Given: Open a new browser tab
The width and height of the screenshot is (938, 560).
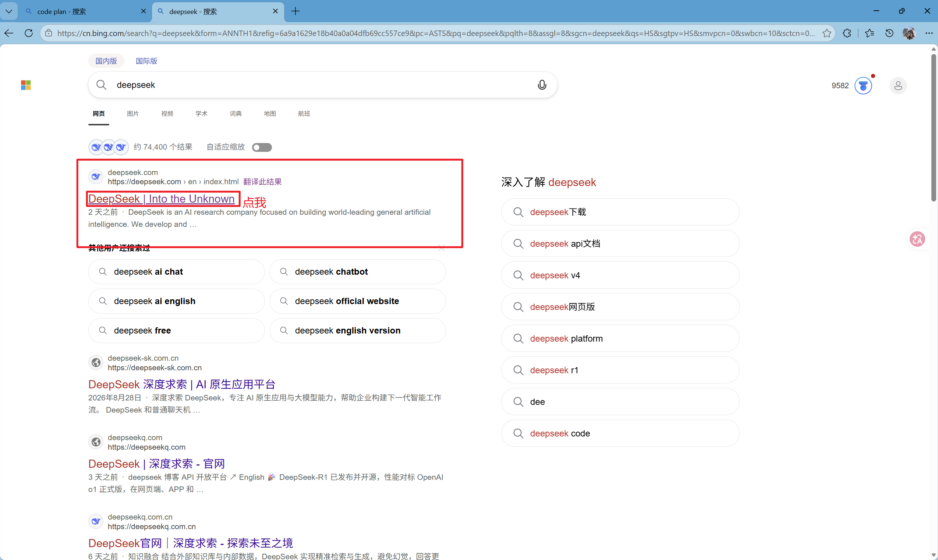Looking at the screenshot, I should click(x=295, y=11).
